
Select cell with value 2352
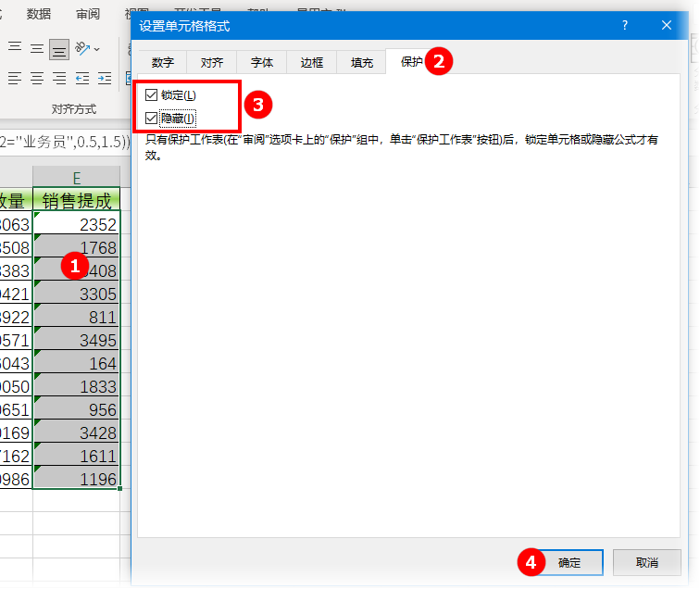pos(76,223)
